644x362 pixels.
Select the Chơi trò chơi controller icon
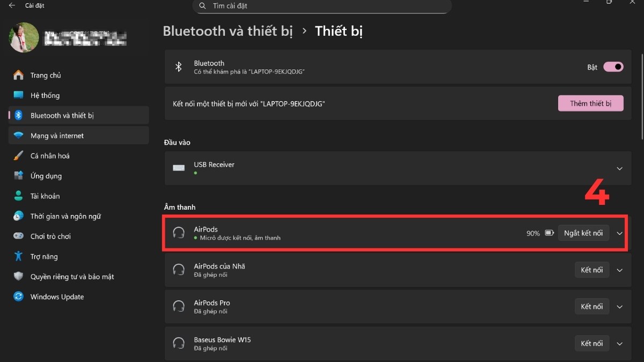click(18, 236)
